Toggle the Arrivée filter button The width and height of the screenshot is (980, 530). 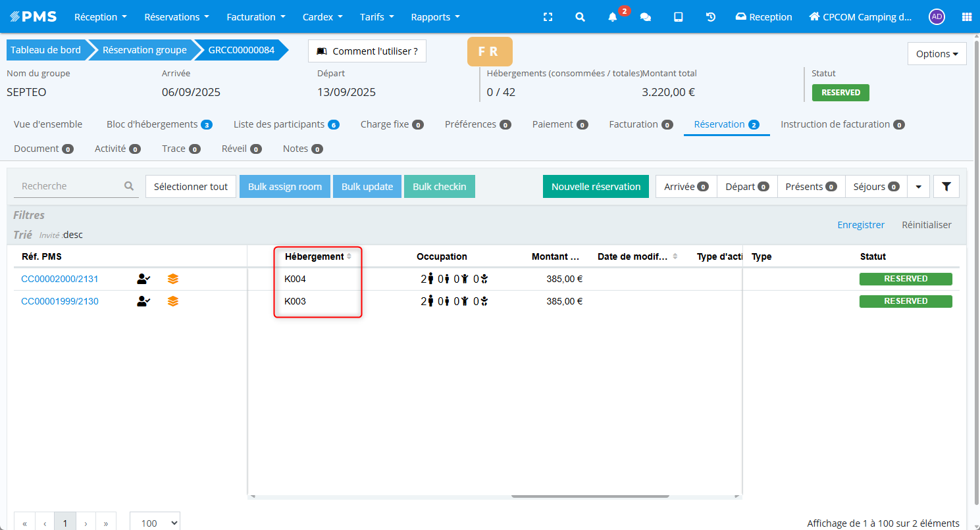pyautogui.click(x=686, y=187)
